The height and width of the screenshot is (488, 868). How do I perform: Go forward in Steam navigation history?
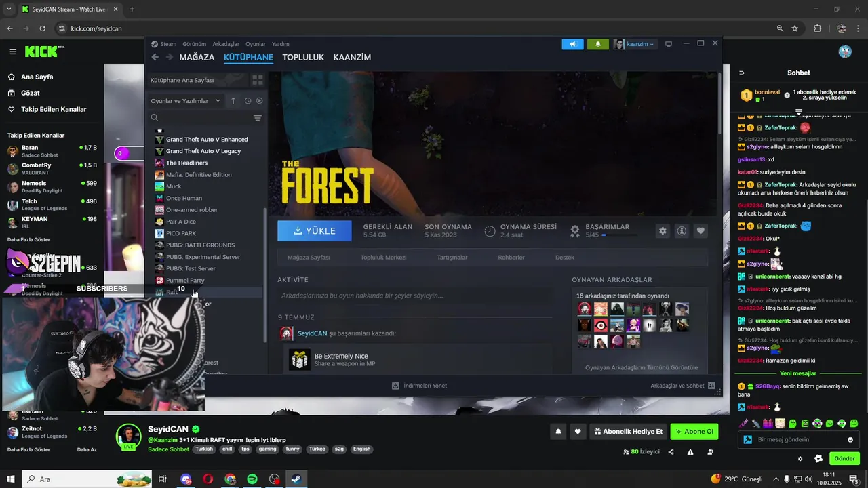pyautogui.click(x=170, y=57)
